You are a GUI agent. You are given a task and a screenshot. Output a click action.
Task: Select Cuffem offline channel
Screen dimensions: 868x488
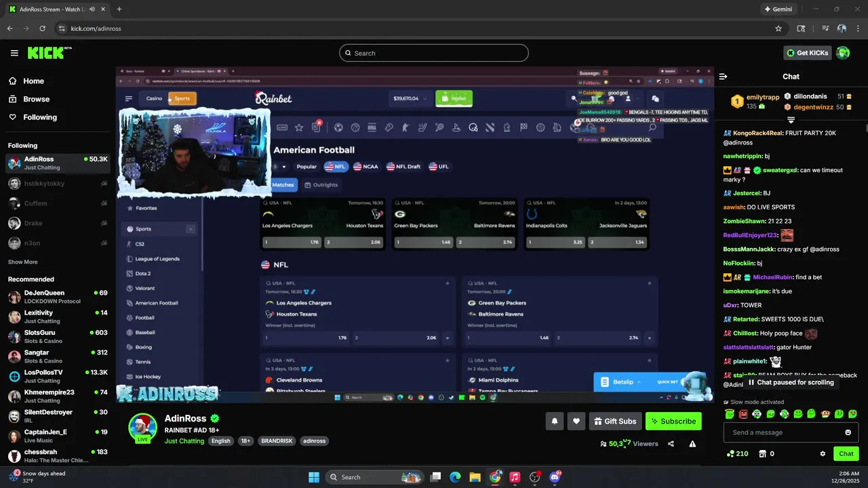(x=57, y=203)
